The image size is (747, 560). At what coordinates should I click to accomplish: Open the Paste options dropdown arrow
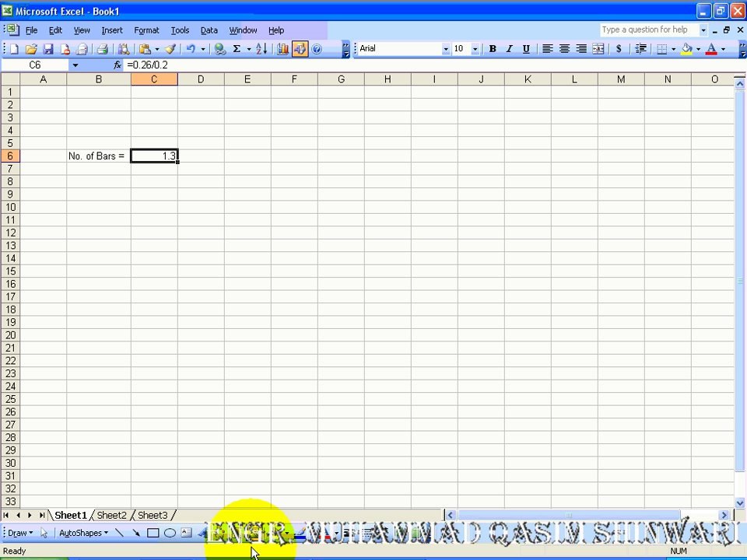(157, 49)
